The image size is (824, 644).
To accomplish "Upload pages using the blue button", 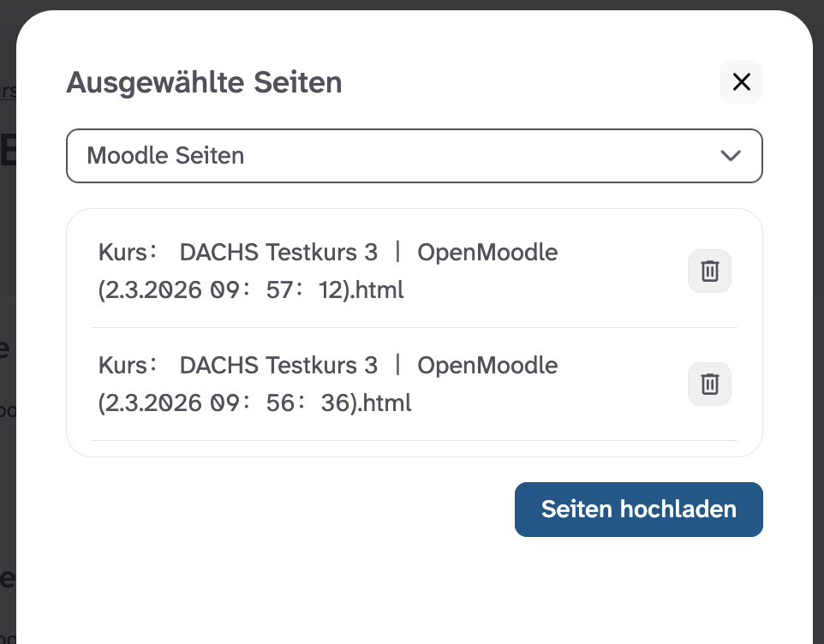I will point(638,509).
